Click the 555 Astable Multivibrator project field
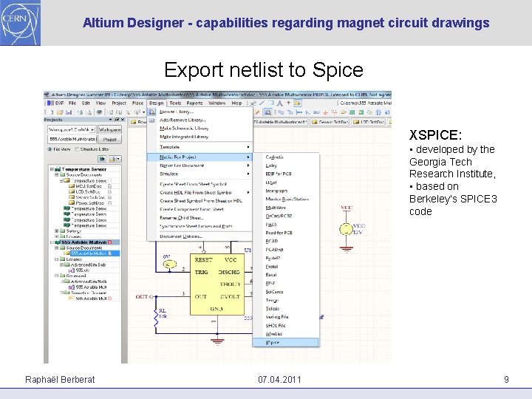The width and height of the screenshot is (532, 399). (72, 140)
